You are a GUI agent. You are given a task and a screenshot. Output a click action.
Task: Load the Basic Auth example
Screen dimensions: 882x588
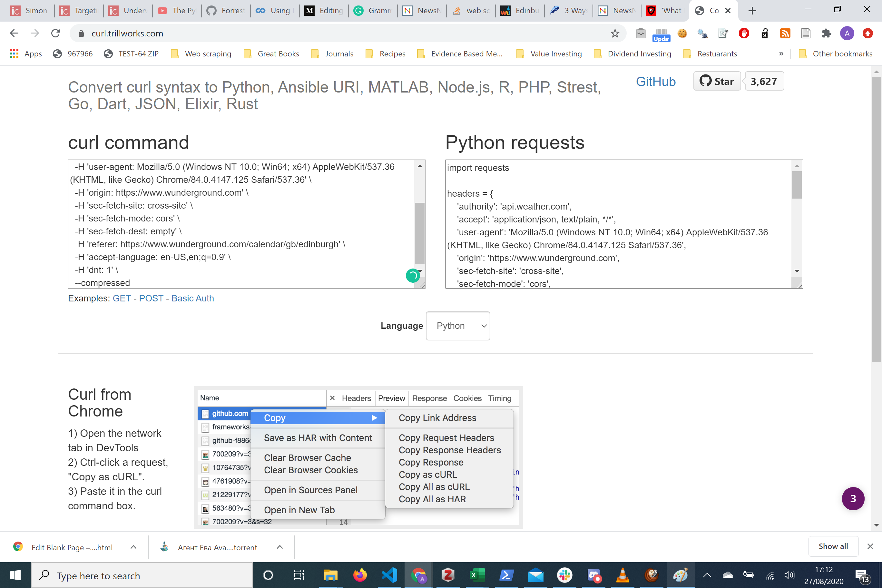193,299
